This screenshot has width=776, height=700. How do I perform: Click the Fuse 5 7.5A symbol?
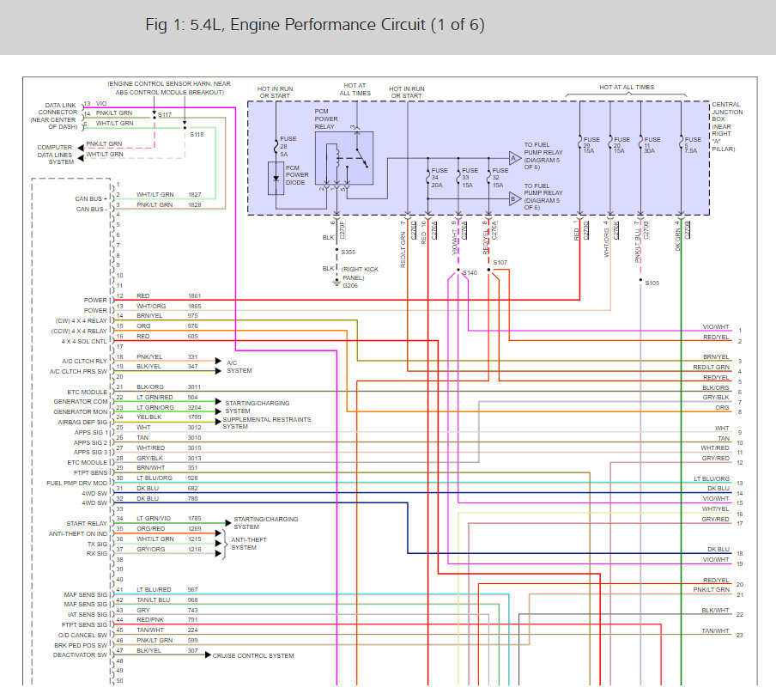[x=681, y=143]
